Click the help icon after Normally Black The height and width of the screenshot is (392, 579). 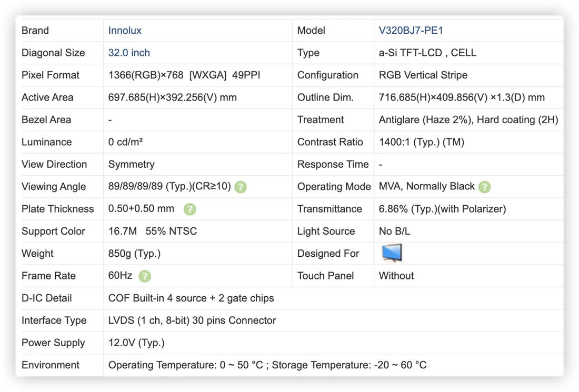click(484, 187)
